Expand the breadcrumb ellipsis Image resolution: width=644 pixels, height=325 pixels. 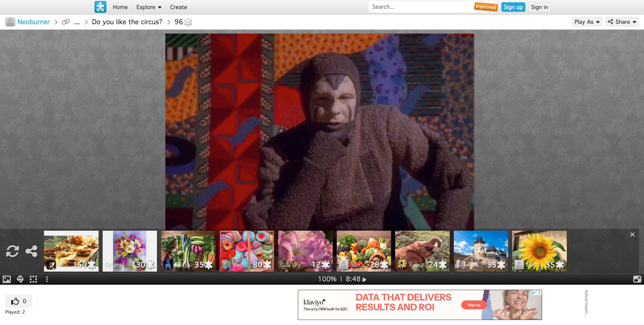pyautogui.click(x=77, y=22)
